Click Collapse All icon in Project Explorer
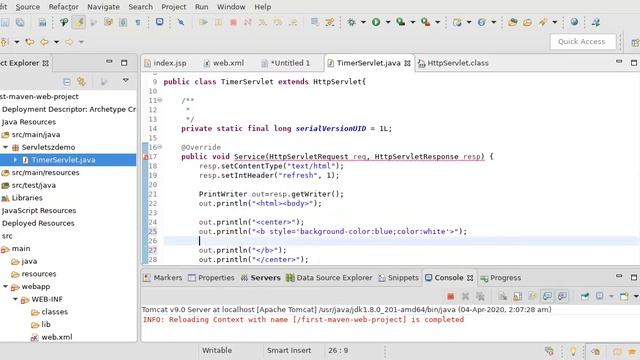The width and height of the screenshot is (640, 360). point(67,82)
